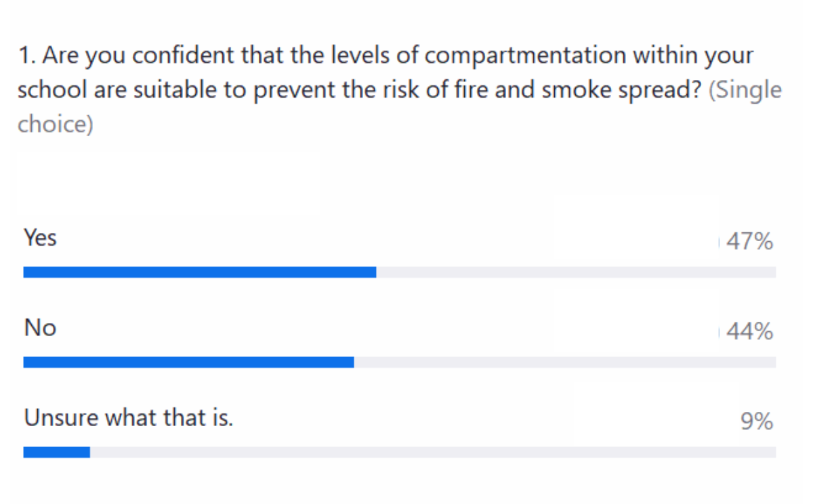Click the filled blue portion of Yes bar
Image resolution: width=813 pixels, height=504 pixels.
pos(200,272)
